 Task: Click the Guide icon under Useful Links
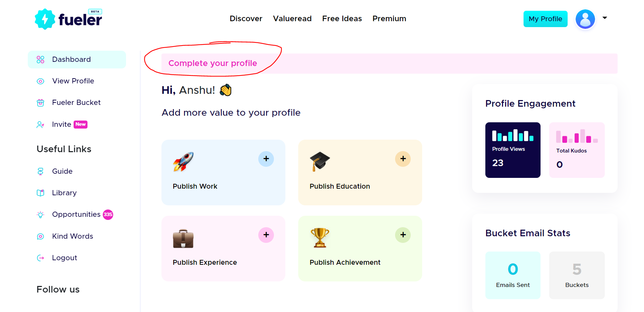40,171
